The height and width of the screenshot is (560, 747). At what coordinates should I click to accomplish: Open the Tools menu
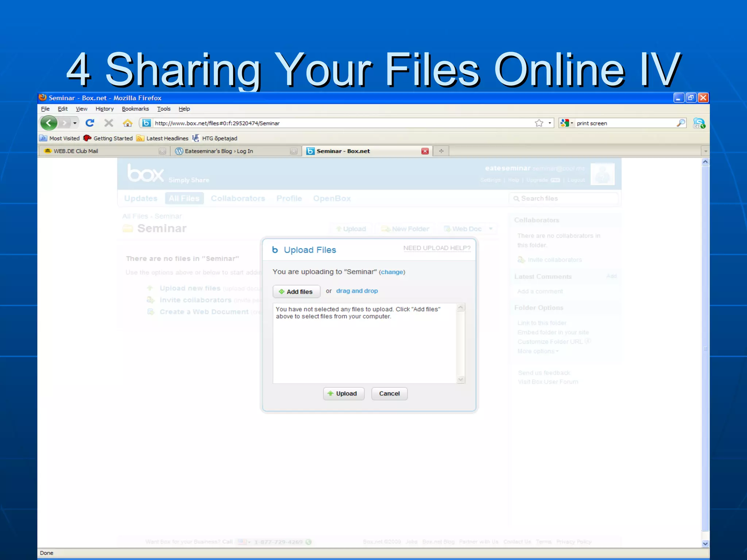tap(164, 109)
